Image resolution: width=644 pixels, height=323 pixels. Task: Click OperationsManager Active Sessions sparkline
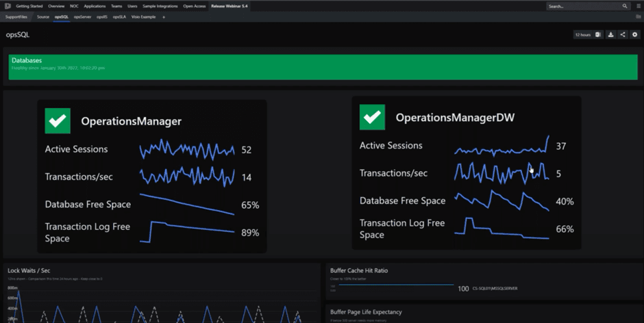coord(187,149)
